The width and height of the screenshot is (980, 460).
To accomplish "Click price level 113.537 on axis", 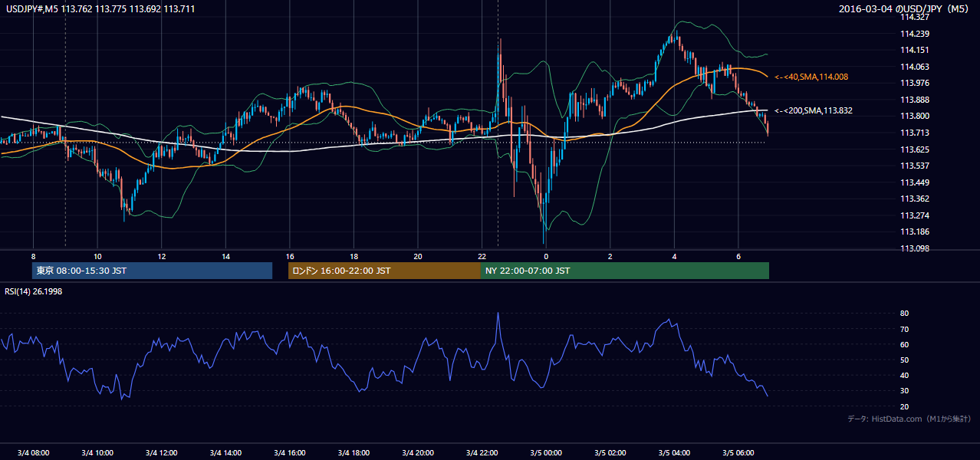I will [914, 166].
